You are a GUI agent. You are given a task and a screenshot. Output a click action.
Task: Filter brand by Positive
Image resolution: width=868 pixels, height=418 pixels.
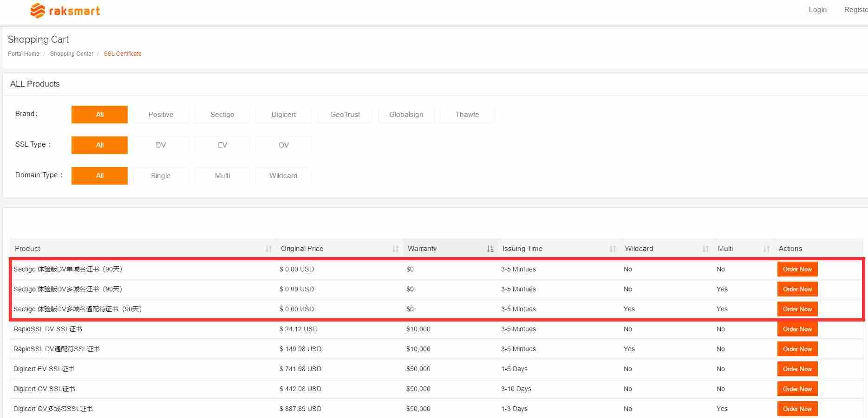(x=161, y=115)
